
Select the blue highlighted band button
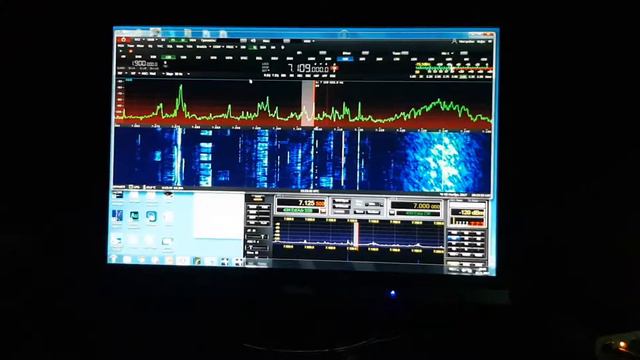tap(345, 59)
